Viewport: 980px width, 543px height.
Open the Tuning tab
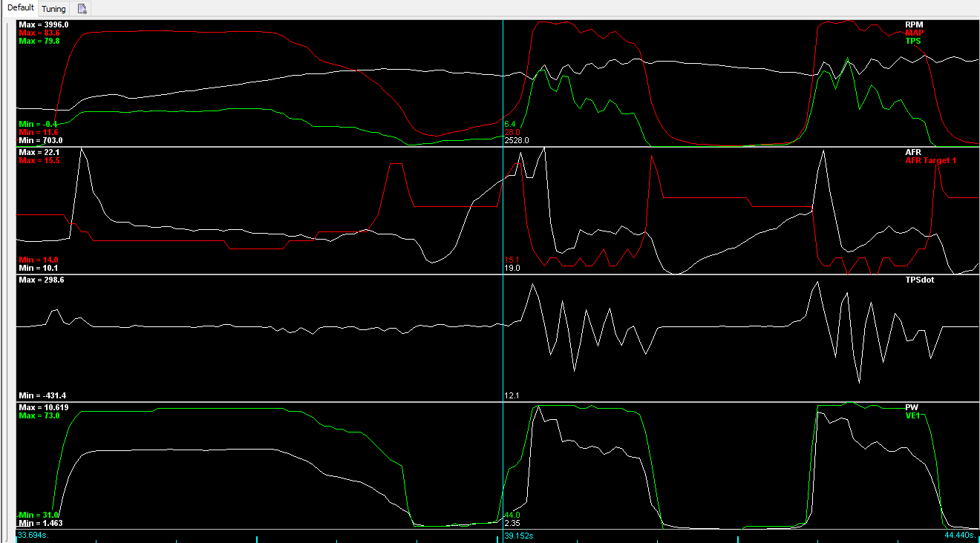click(53, 9)
